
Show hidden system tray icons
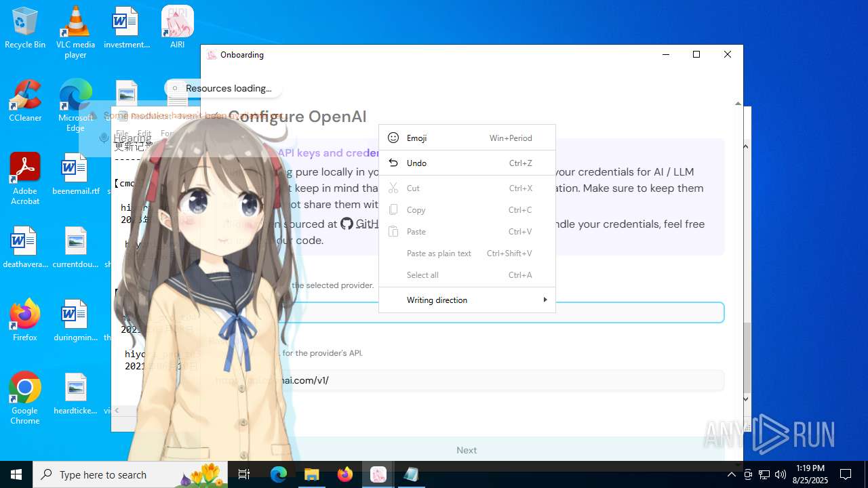[x=731, y=474]
